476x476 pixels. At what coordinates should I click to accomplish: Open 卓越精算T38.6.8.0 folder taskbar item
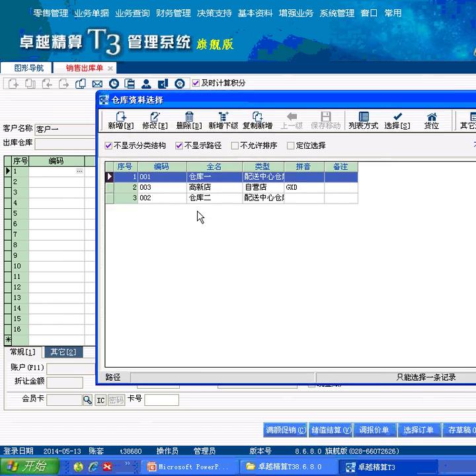(x=288, y=467)
